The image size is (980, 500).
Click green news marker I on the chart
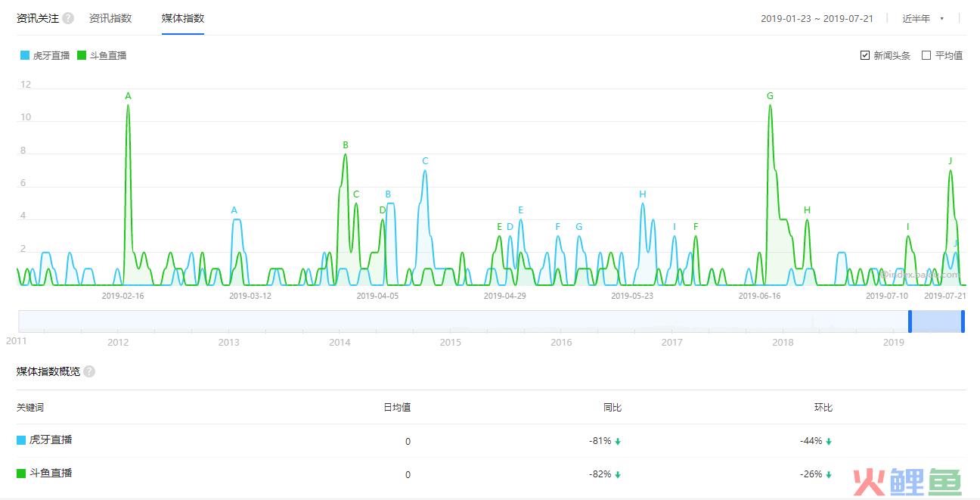click(907, 227)
